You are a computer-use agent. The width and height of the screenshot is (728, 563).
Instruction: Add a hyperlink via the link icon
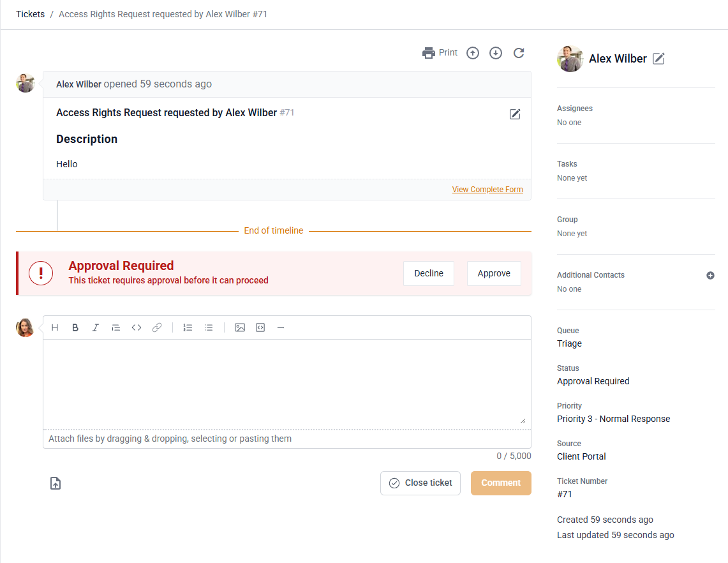click(x=157, y=327)
